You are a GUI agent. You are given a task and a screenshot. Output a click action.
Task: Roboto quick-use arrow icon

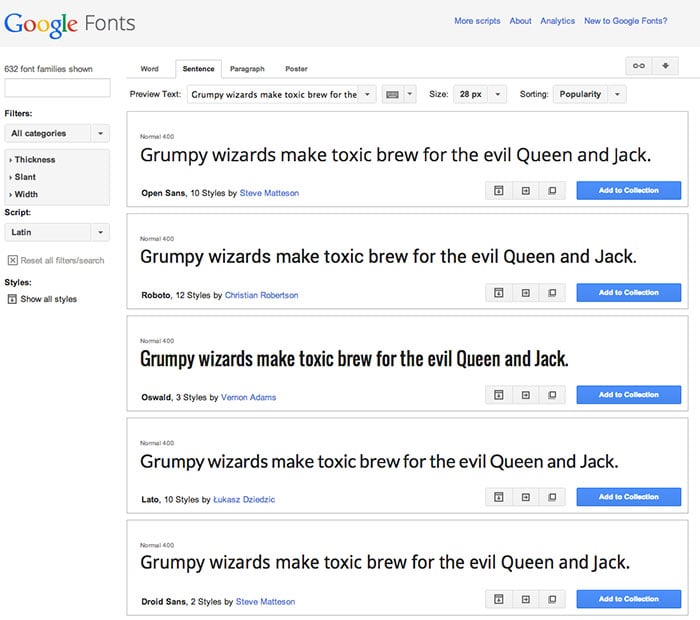(525, 293)
